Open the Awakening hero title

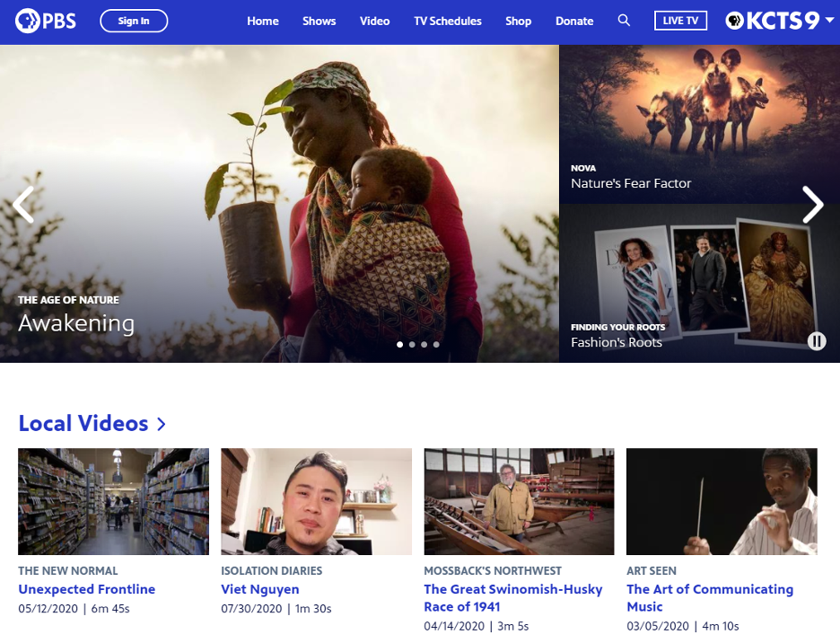[x=76, y=323]
